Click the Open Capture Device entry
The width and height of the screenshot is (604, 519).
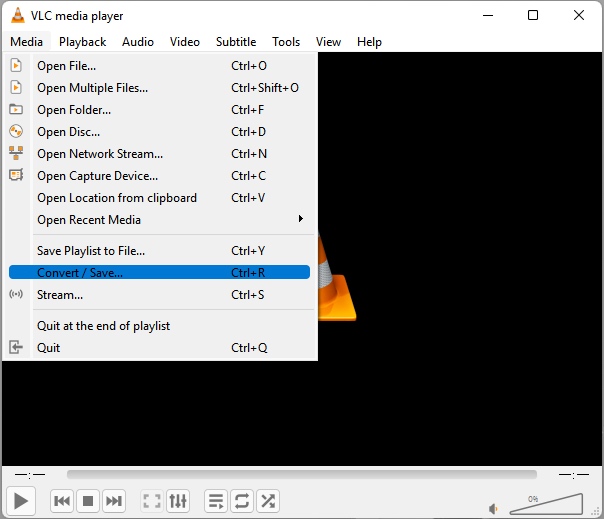(97, 176)
